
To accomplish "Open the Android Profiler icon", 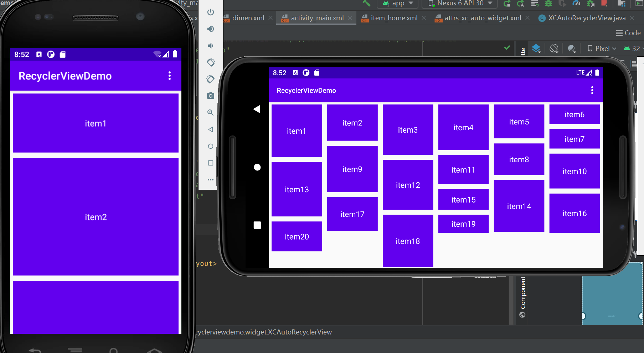I will [x=576, y=4].
